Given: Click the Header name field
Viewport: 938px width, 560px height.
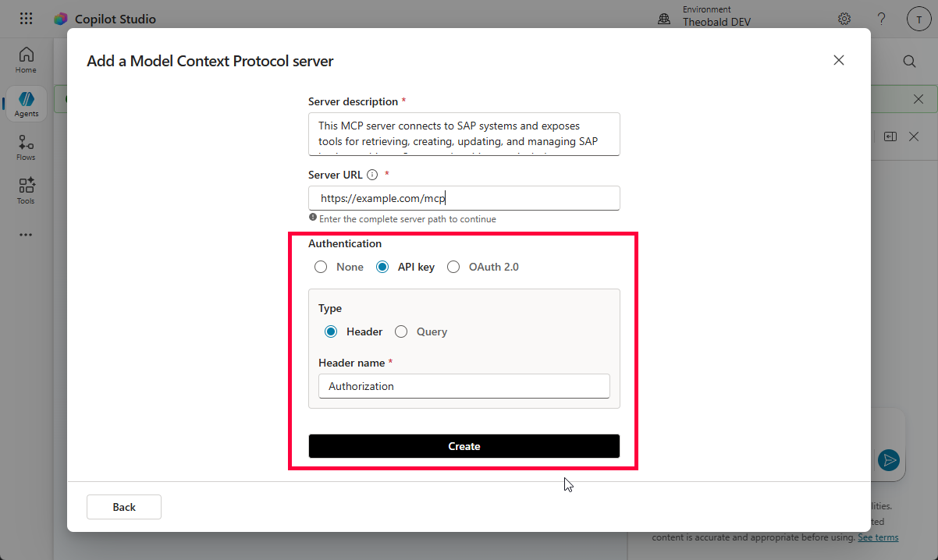Looking at the screenshot, I should tap(464, 386).
